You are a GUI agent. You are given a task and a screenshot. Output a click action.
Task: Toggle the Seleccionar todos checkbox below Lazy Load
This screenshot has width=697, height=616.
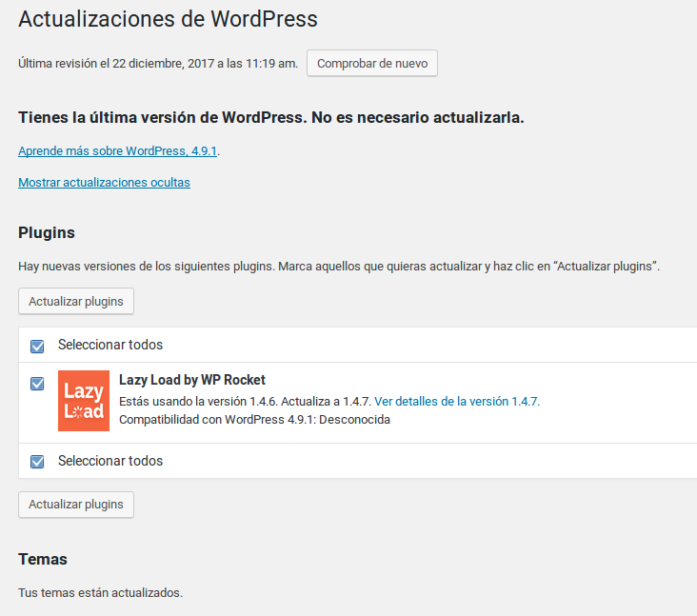coord(37,462)
